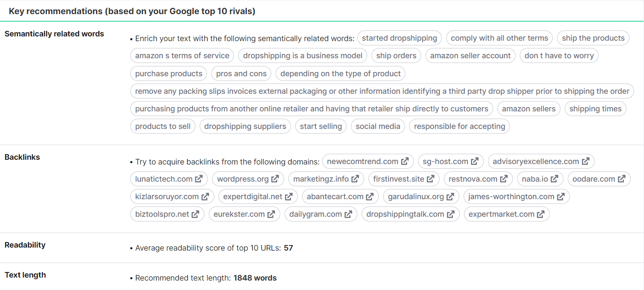Click 'depending on the type of product' chip
Viewport: 644px width, 290px height.
341,74
